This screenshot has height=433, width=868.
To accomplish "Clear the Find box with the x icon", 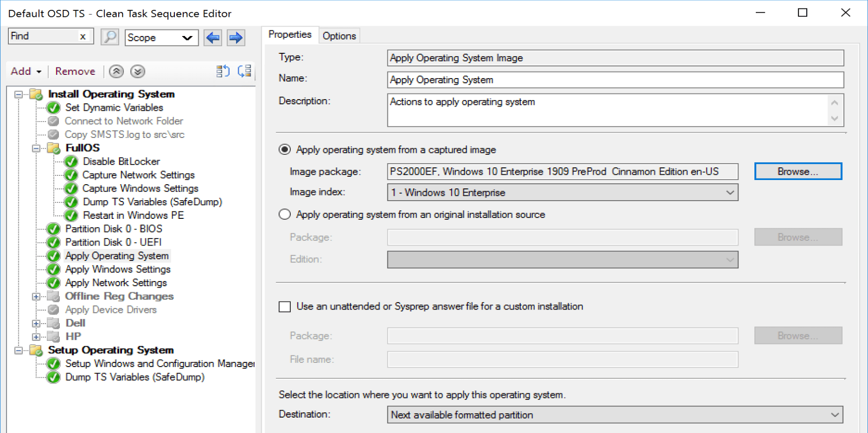I will click(x=83, y=36).
